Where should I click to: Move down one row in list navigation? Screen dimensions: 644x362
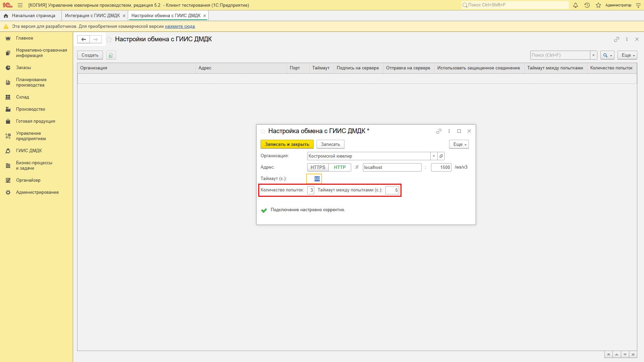click(x=625, y=354)
